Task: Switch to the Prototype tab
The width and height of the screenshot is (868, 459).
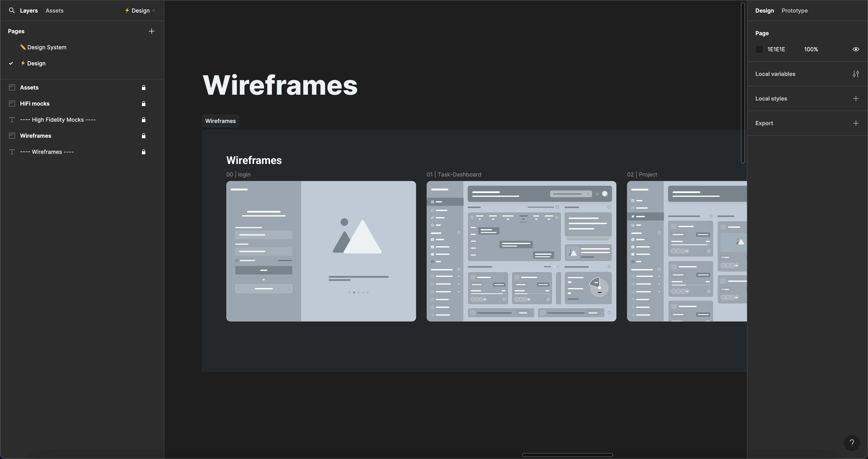Action: 794,11
